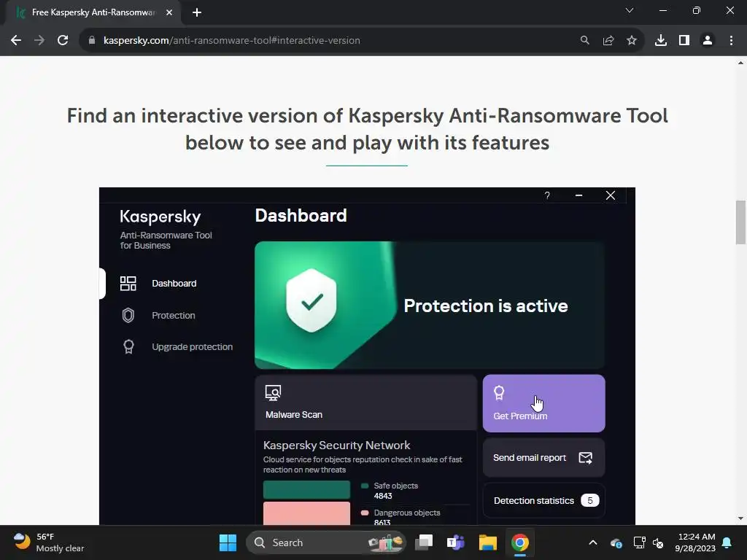Viewport: 747px width, 560px height.
Task: Show hidden system tray icons
Action: (x=592, y=542)
